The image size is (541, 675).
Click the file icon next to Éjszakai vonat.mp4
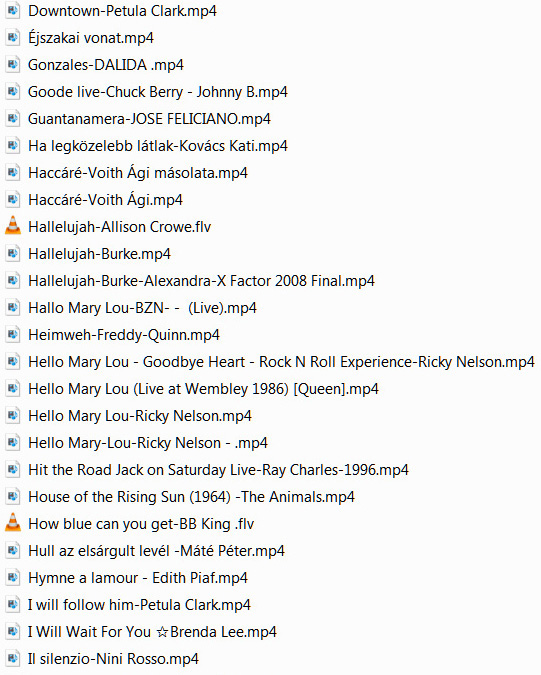click(13, 37)
